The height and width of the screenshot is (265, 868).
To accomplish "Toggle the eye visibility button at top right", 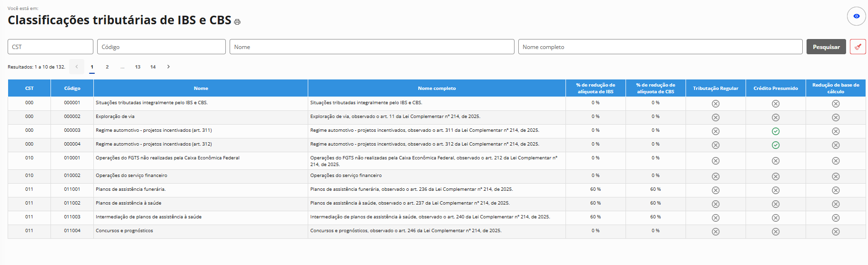I will (x=856, y=16).
